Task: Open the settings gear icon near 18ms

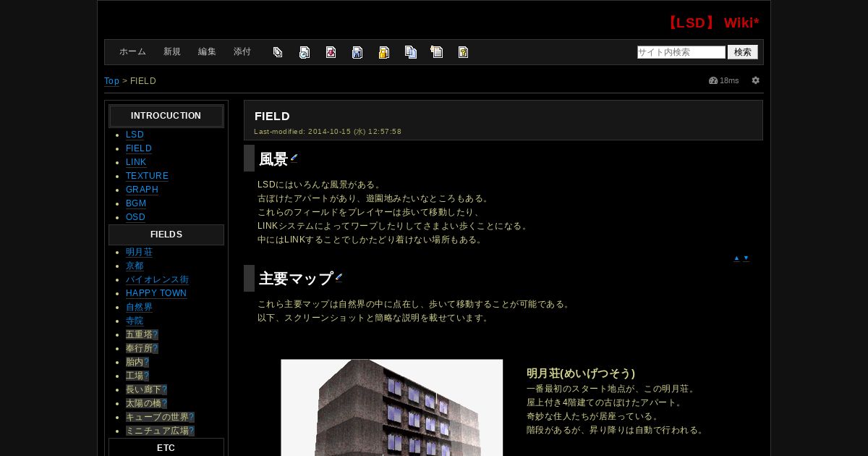Action: pyautogui.click(x=755, y=80)
